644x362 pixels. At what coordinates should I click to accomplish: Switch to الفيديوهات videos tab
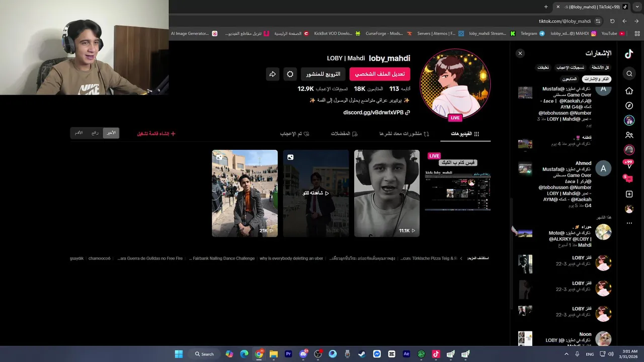(x=465, y=134)
